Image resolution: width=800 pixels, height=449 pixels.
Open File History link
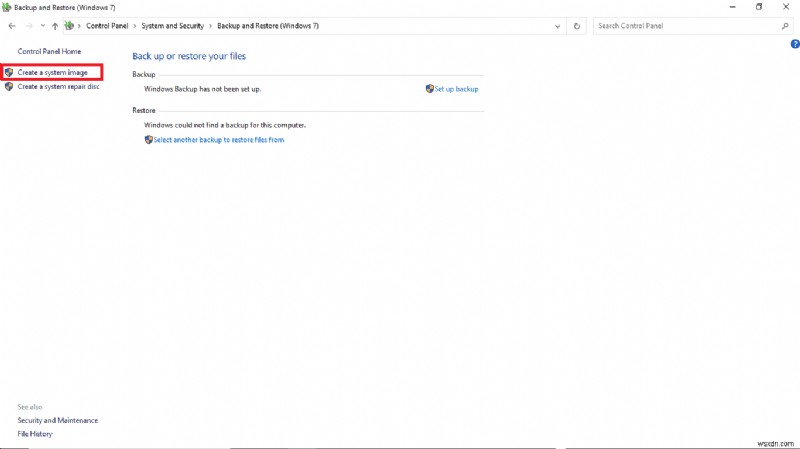[35, 434]
